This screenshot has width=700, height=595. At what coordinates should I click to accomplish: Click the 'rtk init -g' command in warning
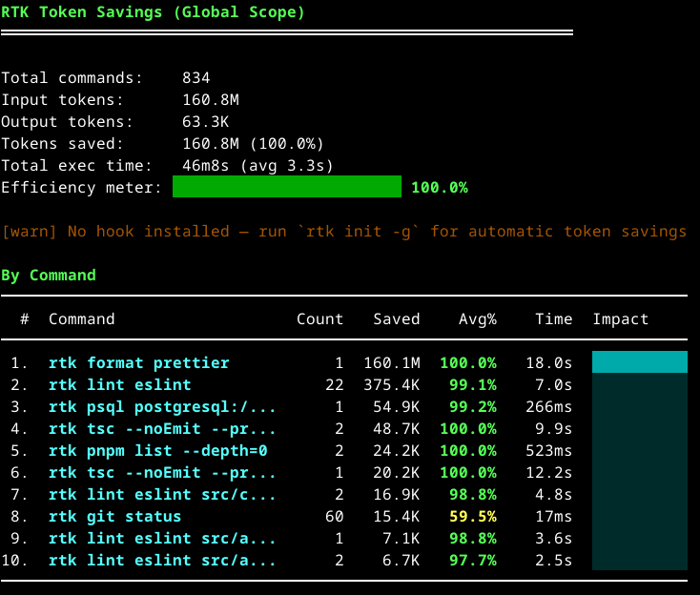pyautogui.click(x=358, y=232)
